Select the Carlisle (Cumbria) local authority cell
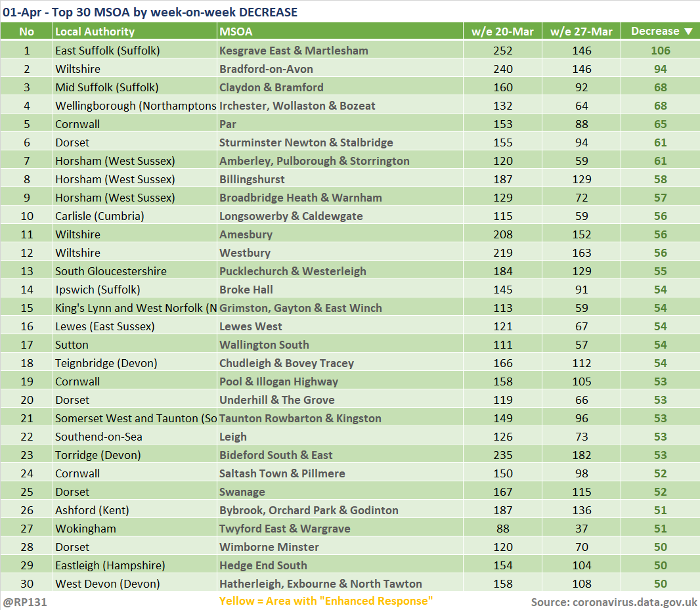This screenshot has height=610, width=700. (99, 216)
